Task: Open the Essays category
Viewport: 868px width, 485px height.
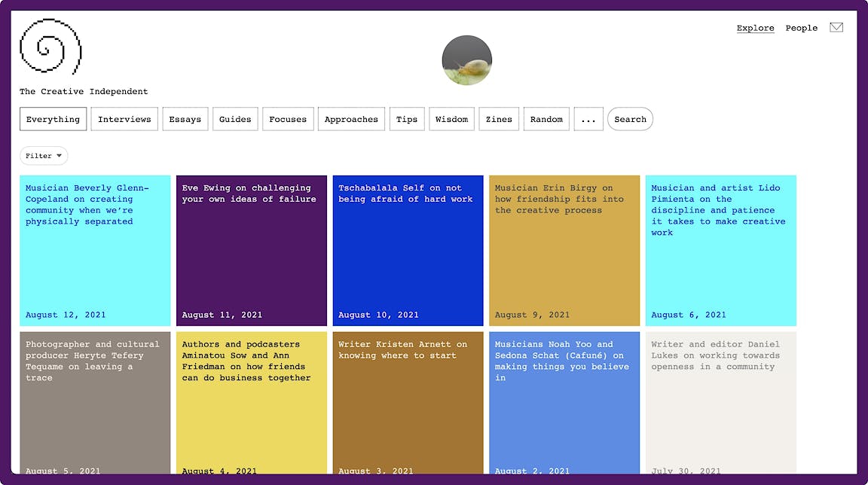Action: (x=185, y=119)
